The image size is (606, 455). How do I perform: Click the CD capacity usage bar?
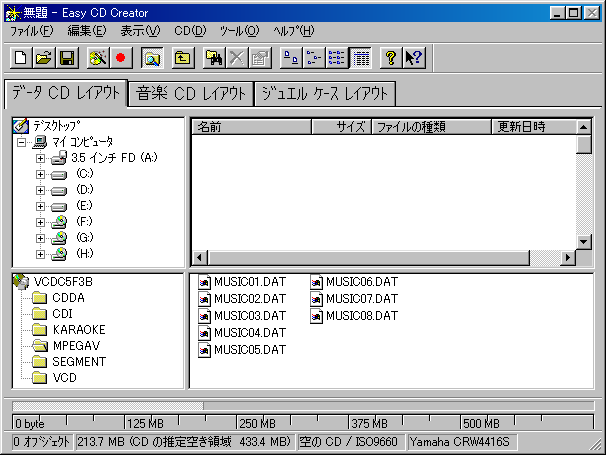tap(303, 406)
